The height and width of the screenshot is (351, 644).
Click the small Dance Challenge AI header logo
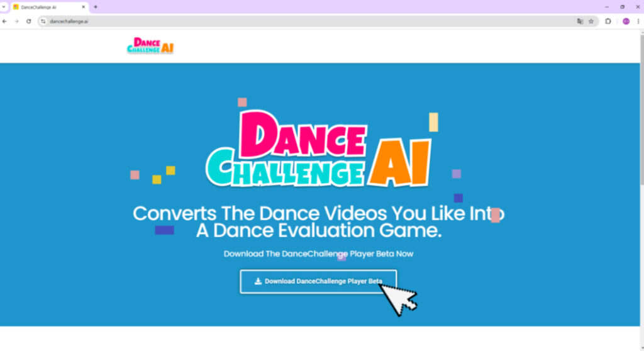click(x=150, y=46)
